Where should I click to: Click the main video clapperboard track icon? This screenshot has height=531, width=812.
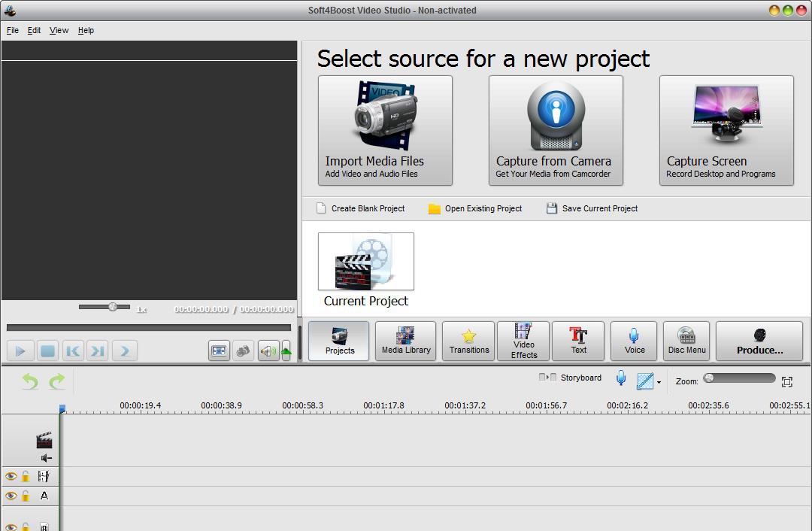[44, 440]
